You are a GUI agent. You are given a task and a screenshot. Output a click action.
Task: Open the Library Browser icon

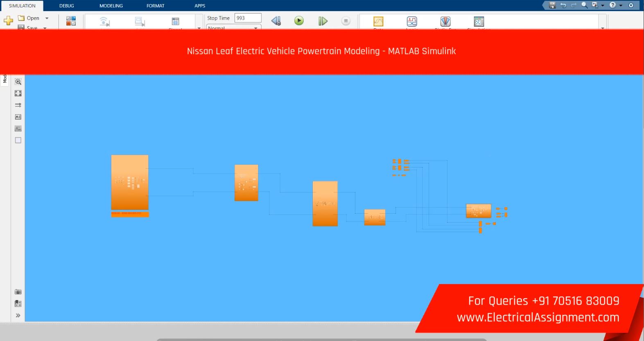[x=71, y=21]
